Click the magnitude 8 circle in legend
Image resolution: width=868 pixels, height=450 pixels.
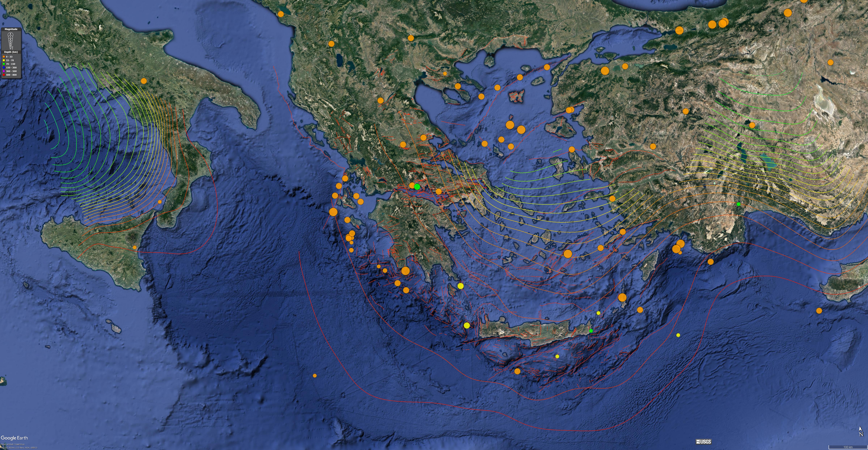pos(10,34)
